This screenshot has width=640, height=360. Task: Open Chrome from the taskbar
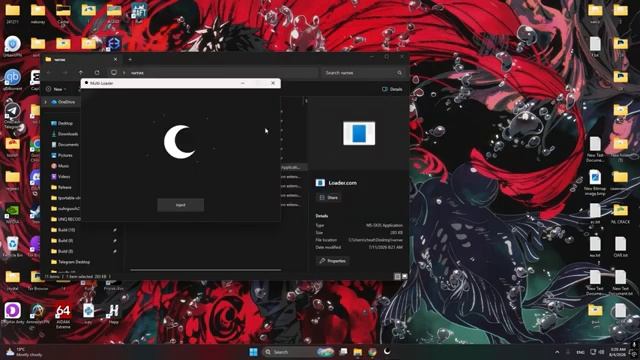(372, 352)
